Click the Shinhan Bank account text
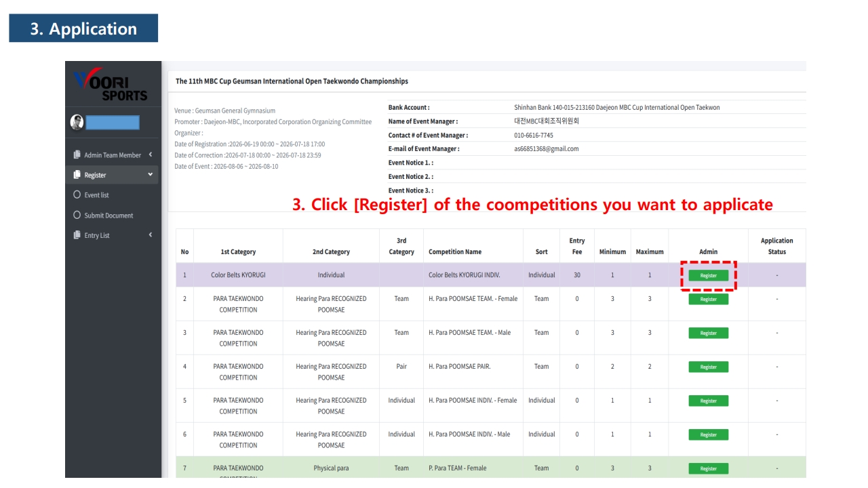The image size is (868, 488). pyautogui.click(x=616, y=108)
